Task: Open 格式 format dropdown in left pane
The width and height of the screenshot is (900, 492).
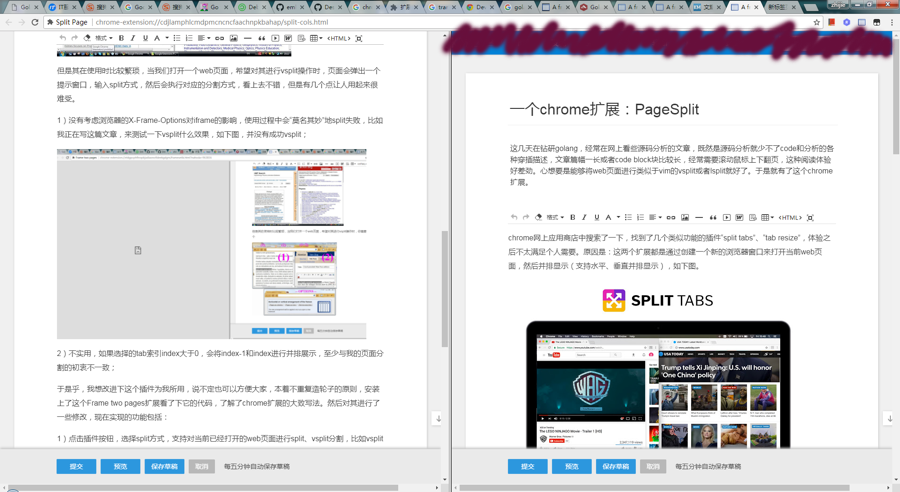Action: [x=104, y=38]
